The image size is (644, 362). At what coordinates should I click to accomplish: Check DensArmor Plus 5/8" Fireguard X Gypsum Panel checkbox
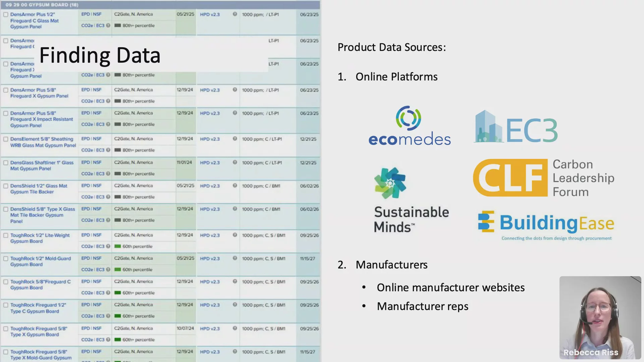tap(6, 90)
